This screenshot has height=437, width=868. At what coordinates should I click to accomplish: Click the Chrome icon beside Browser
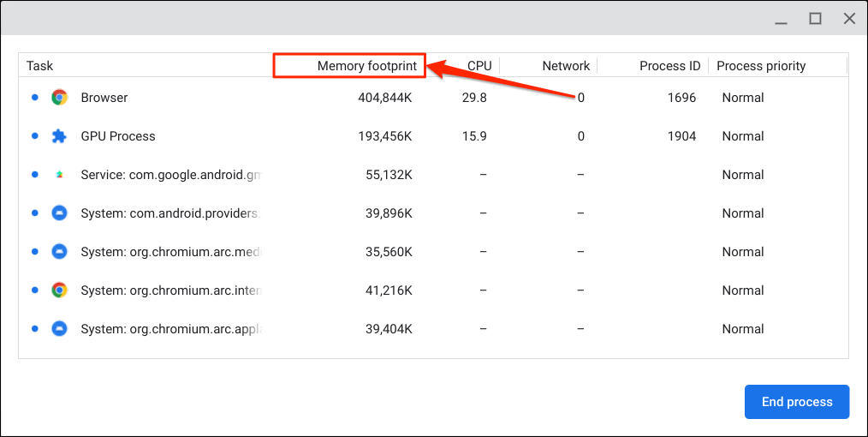click(x=59, y=98)
